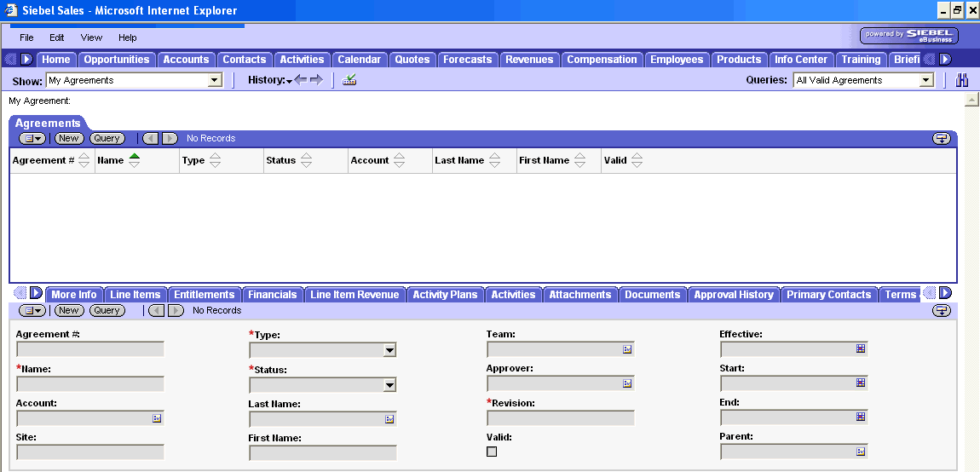Viewport: 980px width, 472px height.
Task: Open the Edit menu
Action: pos(57,37)
